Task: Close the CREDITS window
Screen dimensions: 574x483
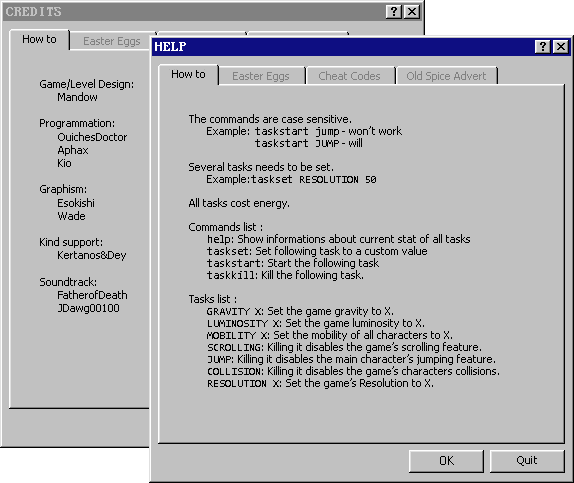Action: coord(412,12)
